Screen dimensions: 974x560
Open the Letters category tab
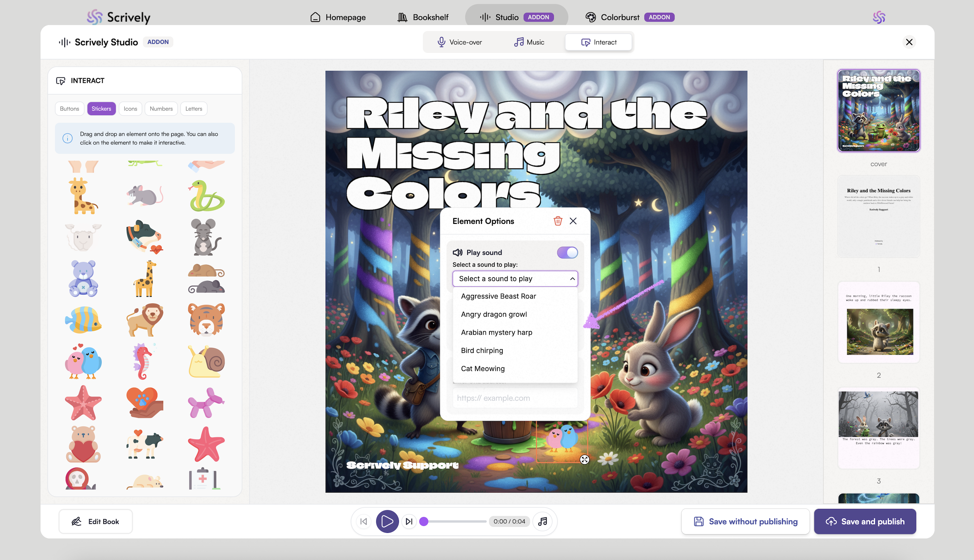[194, 109]
